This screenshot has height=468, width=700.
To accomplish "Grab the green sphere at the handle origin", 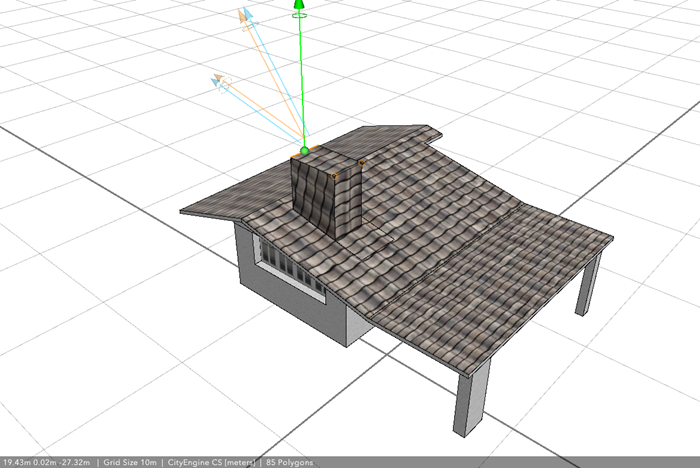I will coord(304,151).
